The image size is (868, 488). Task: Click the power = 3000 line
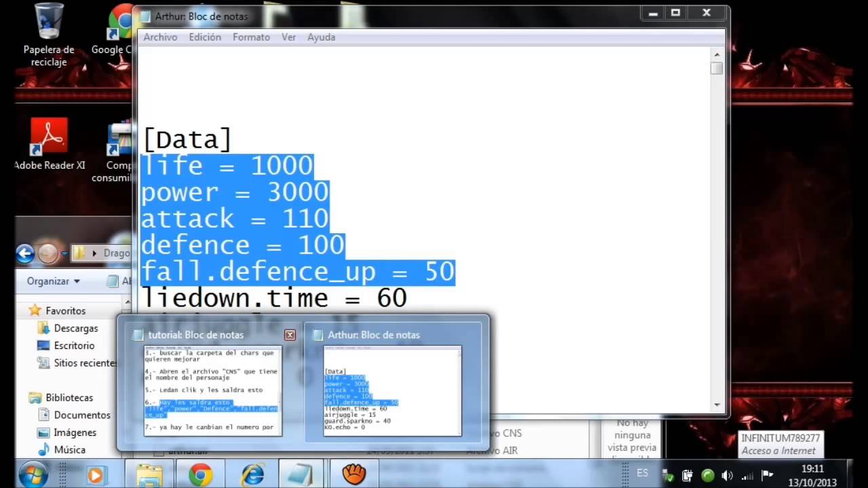pos(235,192)
